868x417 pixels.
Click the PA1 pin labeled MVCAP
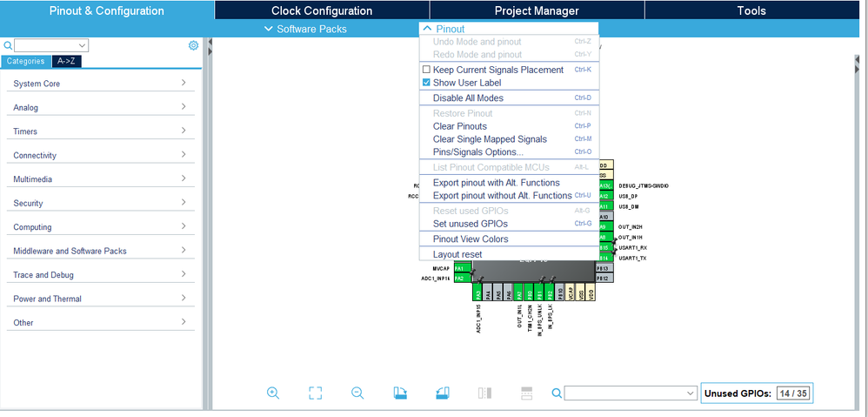click(463, 268)
